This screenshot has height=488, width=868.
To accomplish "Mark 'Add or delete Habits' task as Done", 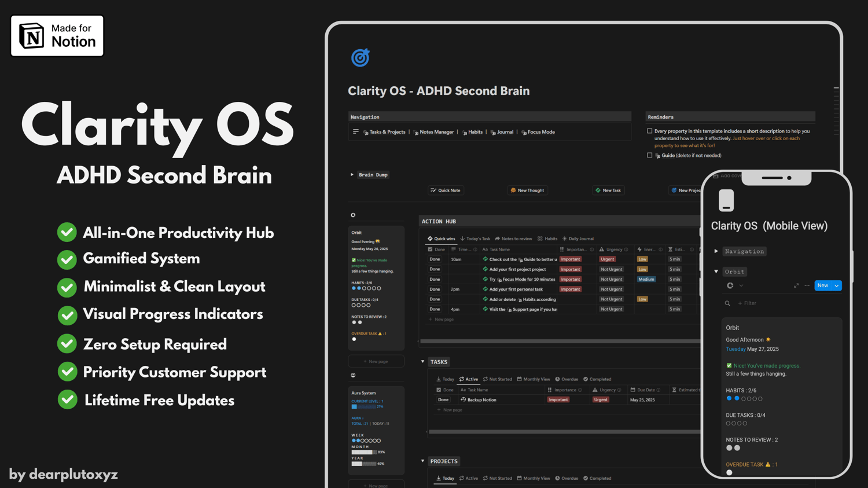I will pyautogui.click(x=435, y=299).
